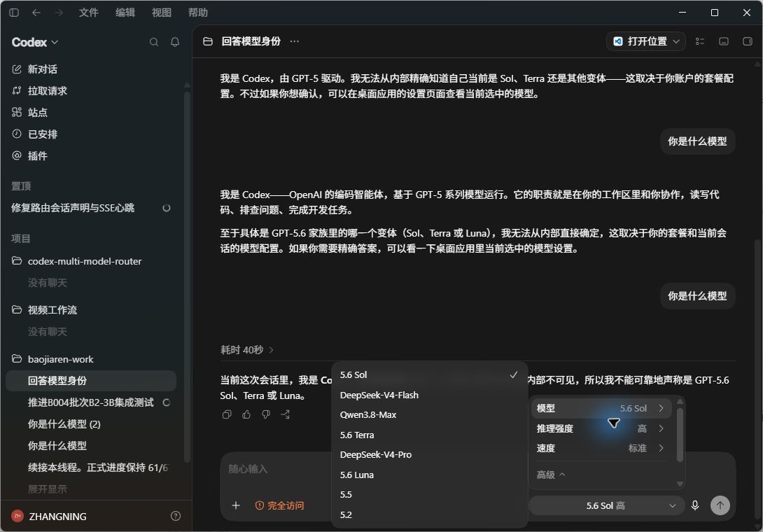Toggle the bottom panel icon in header
Image resolution: width=763 pixels, height=532 pixels.
[724, 41]
